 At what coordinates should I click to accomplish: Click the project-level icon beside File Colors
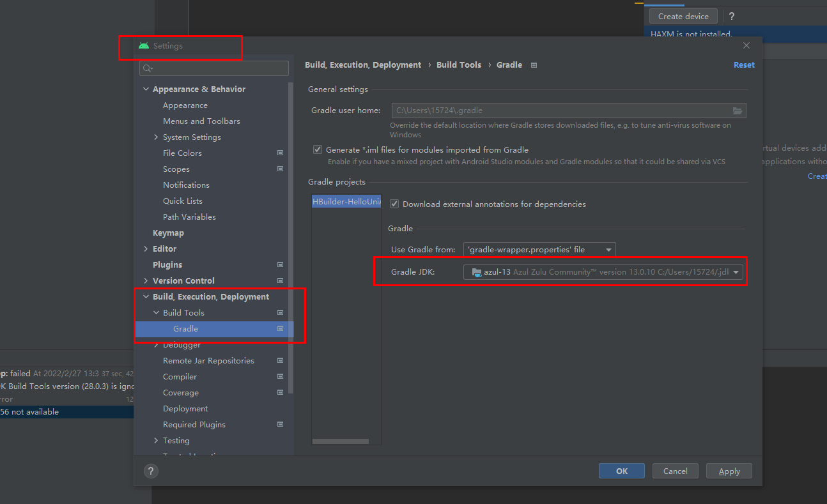pyautogui.click(x=280, y=153)
